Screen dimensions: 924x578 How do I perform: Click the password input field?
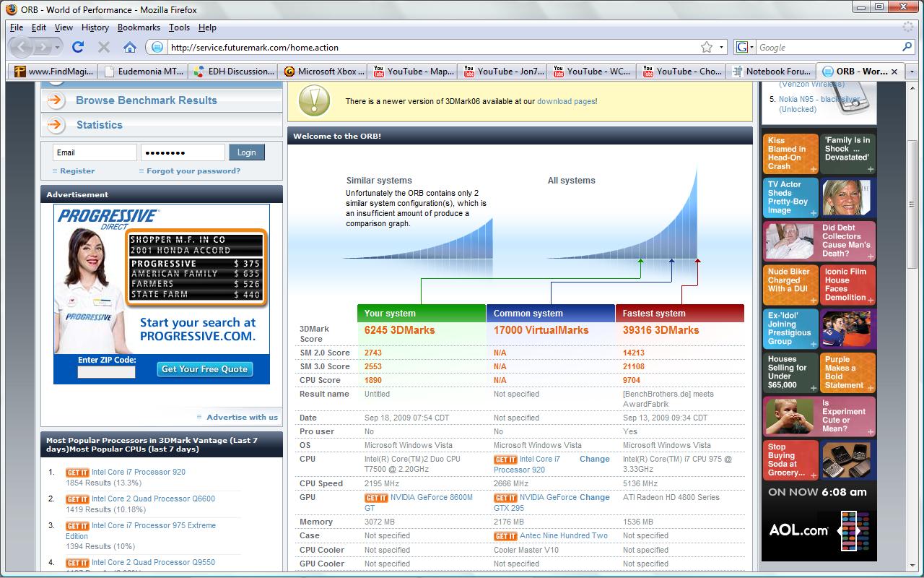tap(183, 152)
